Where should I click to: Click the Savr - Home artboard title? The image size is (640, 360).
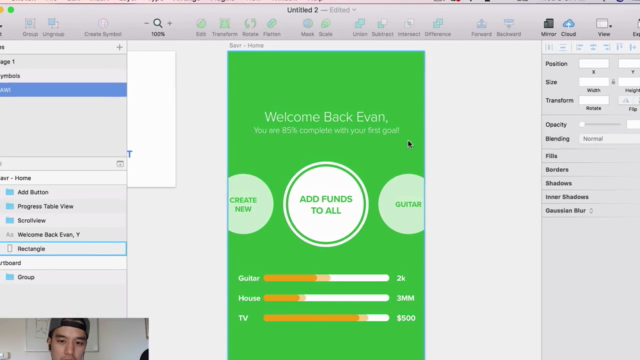247,45
